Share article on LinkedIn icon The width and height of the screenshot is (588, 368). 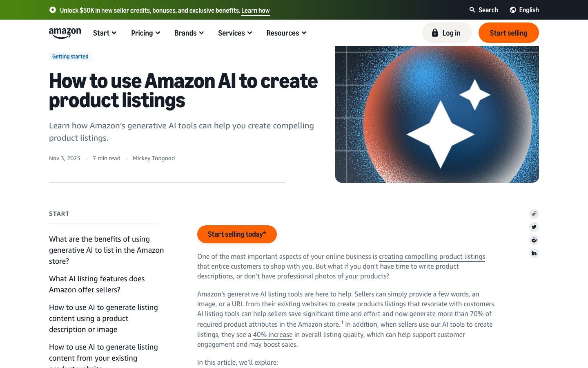(x=534, y=253)
